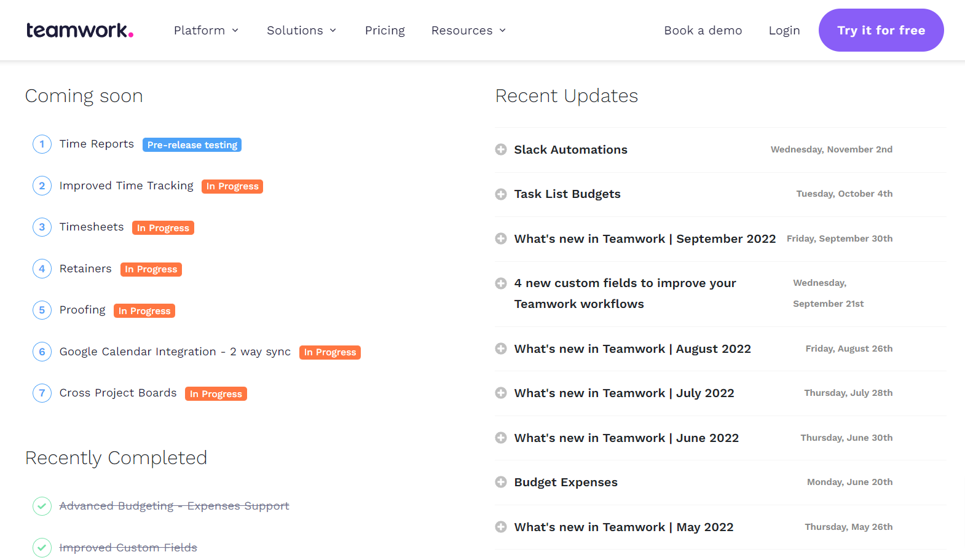Expand the Resources menu

468,30
